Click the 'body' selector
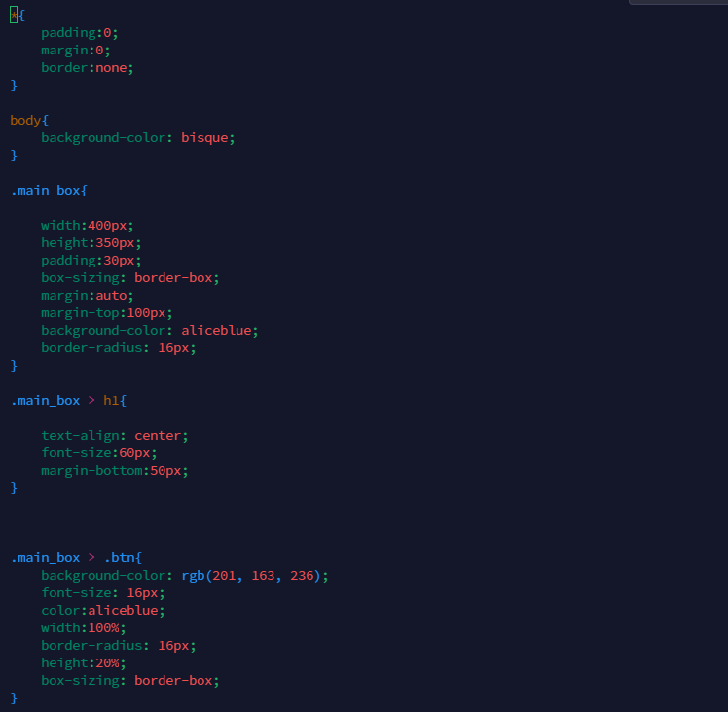The height and width of the screenshot is (712, 728). [25, 121]
